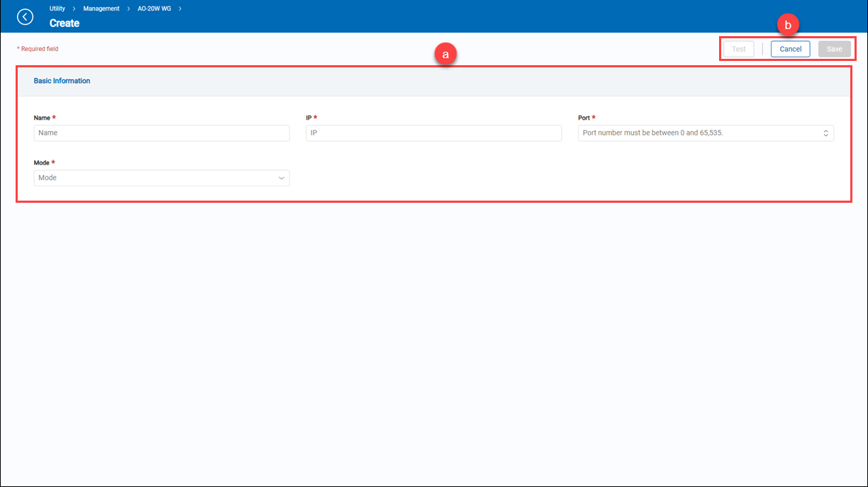The image size is (868, 487).
Task: Click the Name field label
Action: click(x=43, y=118)
